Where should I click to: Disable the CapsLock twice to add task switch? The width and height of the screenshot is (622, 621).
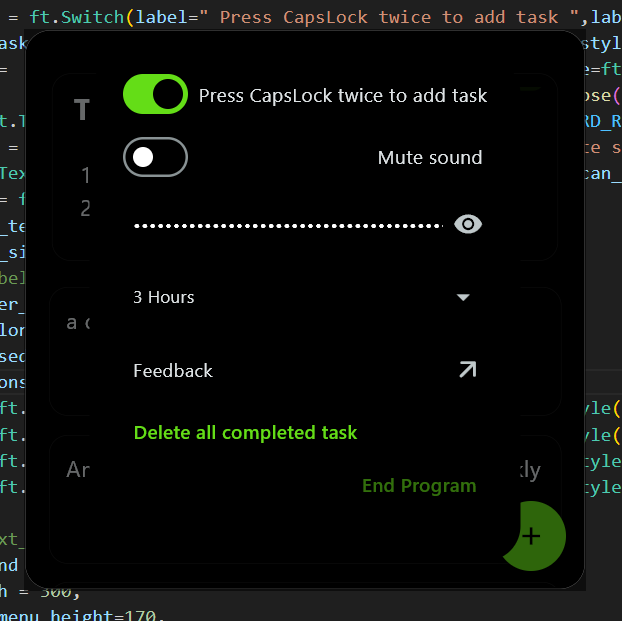click(x=155, y=94)
